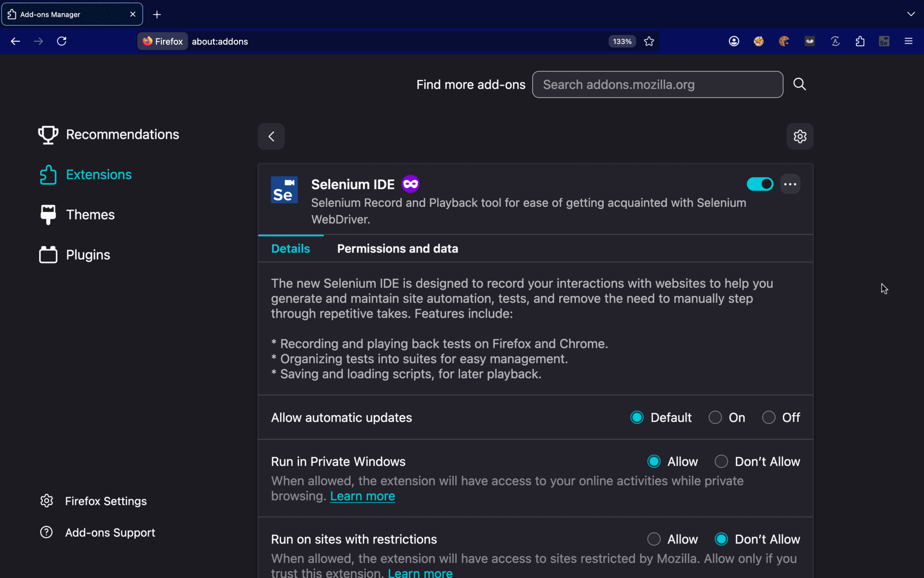This screenshot has width=924, height=578.
Task: Click the Search addons.mozilla.org field
Action: [x=657, y=85]
